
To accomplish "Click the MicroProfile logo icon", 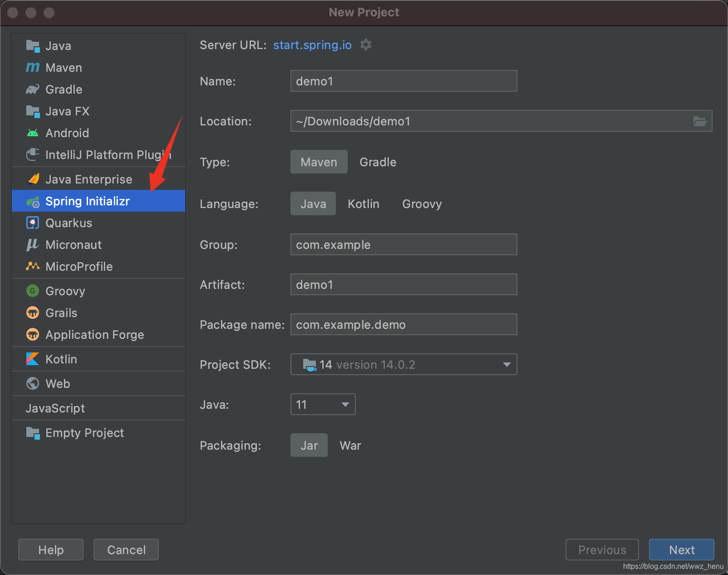I will (33, 266).
